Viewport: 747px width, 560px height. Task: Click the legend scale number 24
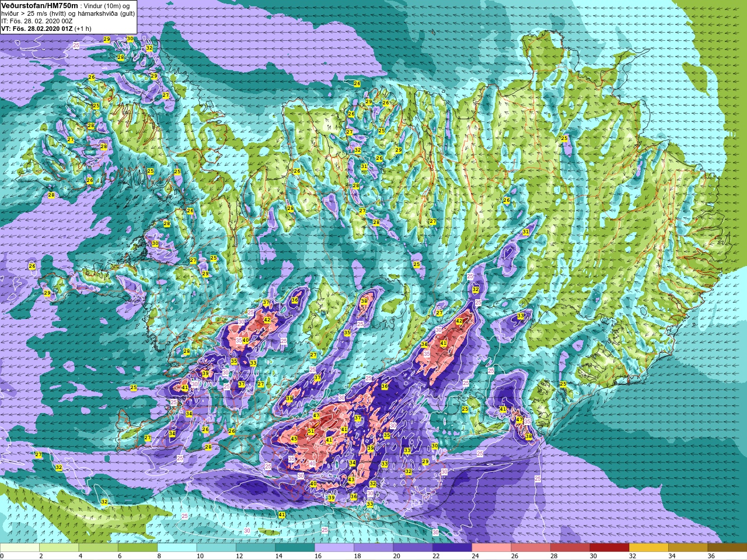[476, 556]
